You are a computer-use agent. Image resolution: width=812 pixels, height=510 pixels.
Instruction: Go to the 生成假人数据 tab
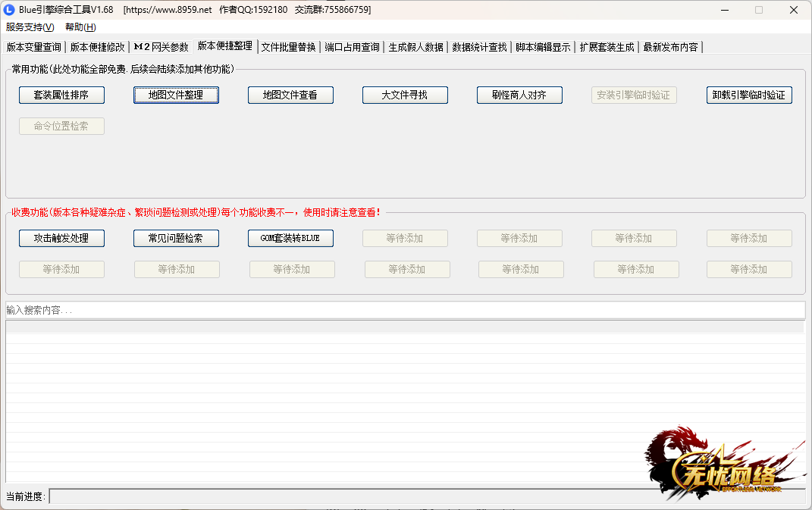415,47
